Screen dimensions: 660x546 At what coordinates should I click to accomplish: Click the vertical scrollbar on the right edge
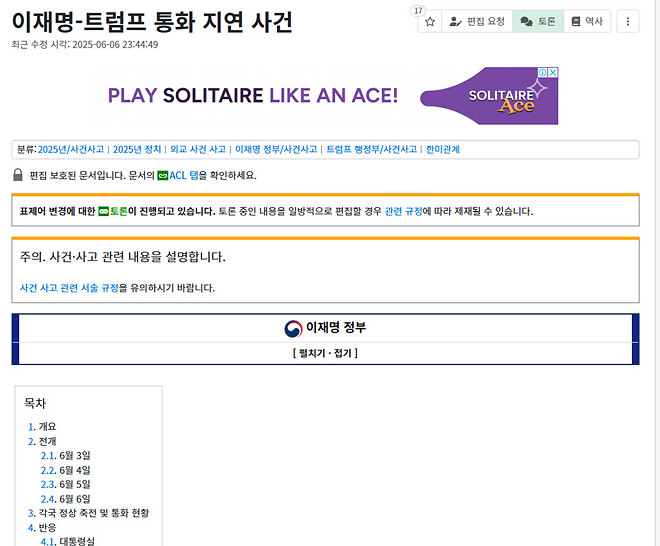coord(657,273)
